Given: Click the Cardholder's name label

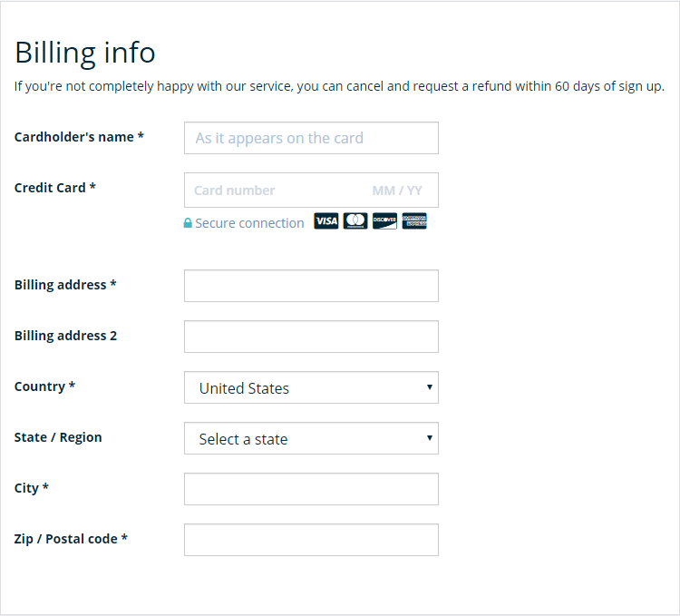Looking at the screenshot, I should tap(79, 137).
